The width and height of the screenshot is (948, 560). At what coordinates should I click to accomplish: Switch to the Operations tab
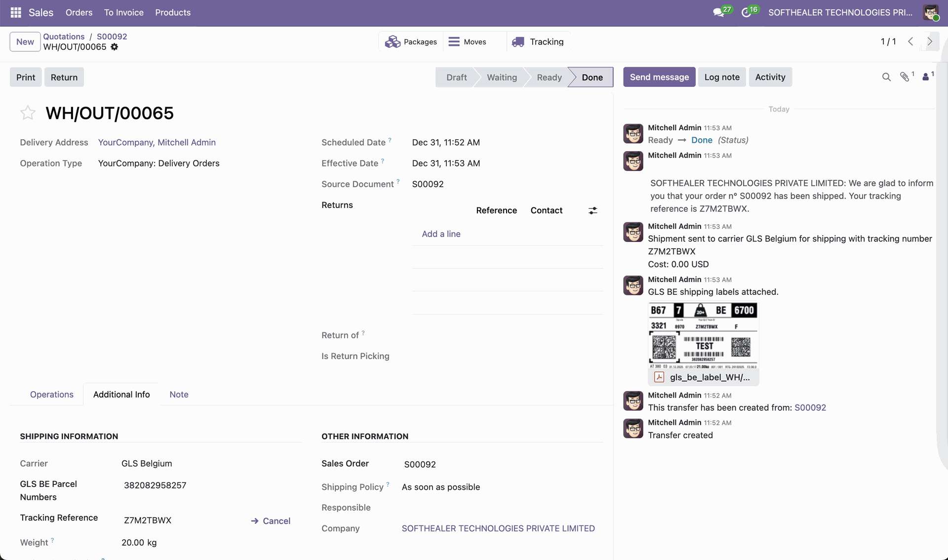coord(51,395)
